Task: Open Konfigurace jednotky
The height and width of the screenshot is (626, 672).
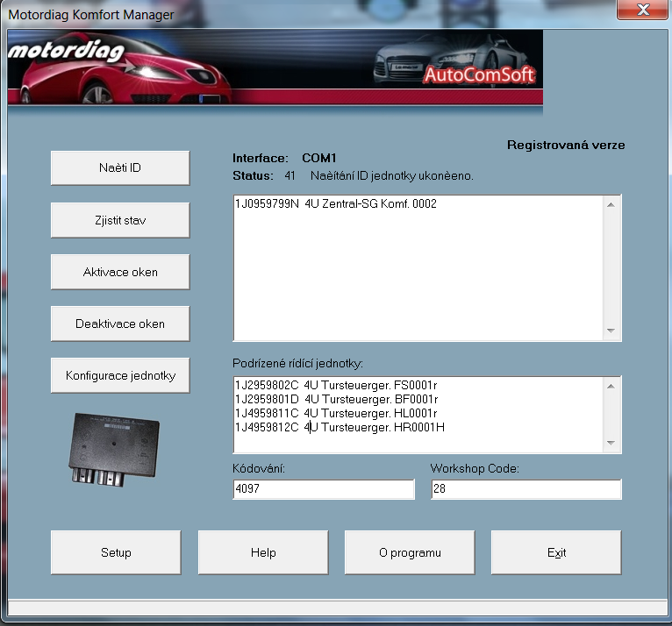Action: (x=120, y=375)
